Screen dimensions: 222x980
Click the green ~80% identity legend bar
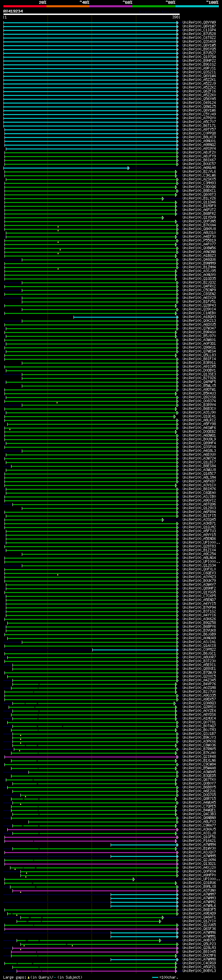(154, 7)
